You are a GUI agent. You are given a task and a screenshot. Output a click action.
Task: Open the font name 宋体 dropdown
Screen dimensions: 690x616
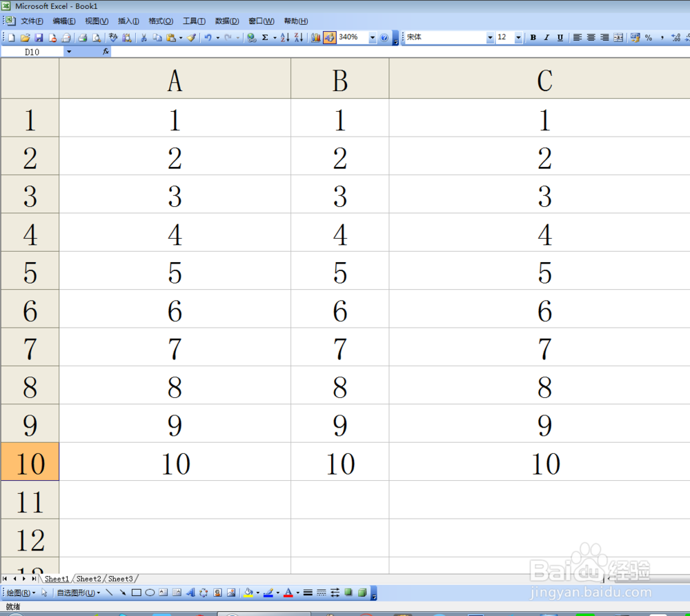click(x=490, y=37)
